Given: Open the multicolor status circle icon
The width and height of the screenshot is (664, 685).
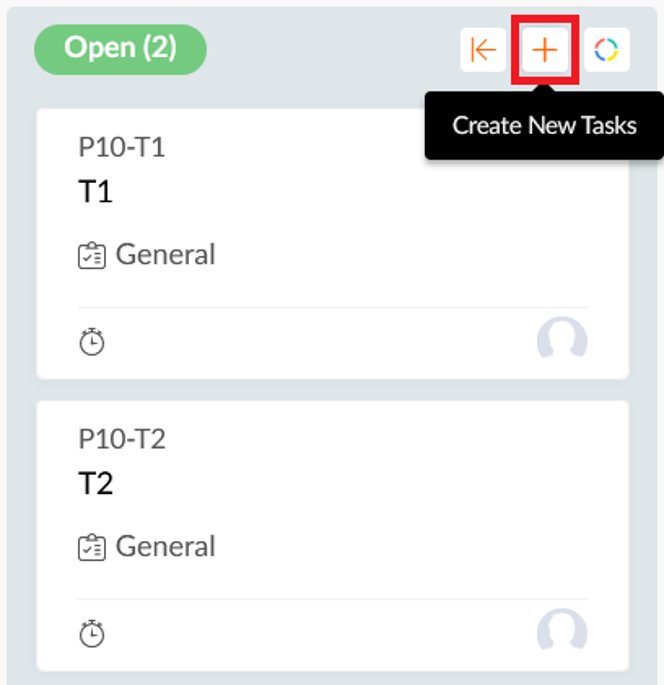Looking at the screenshot, I should 606,50.
